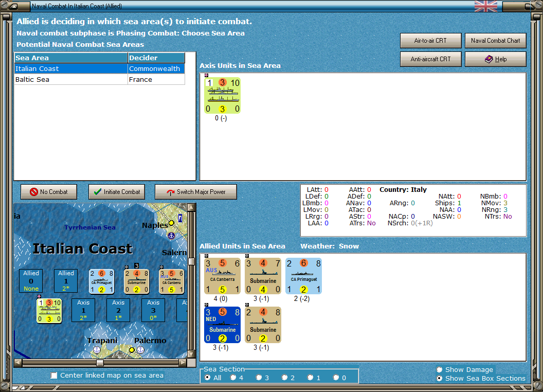Image resolution: width=543 pixels, height=392 pixels.
Task: Open the Anti-aircraft CRT chart
Action: [430, 59]
